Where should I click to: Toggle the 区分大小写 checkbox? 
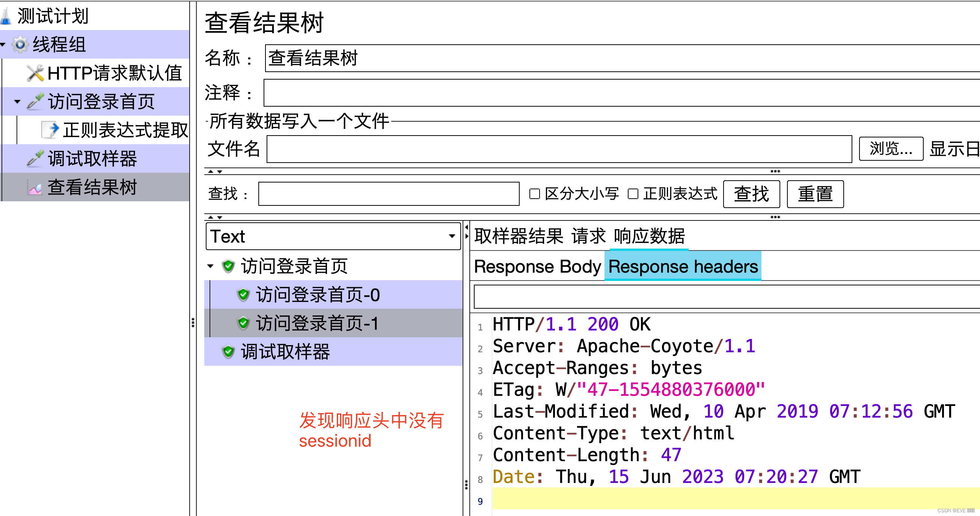point(535,194)
